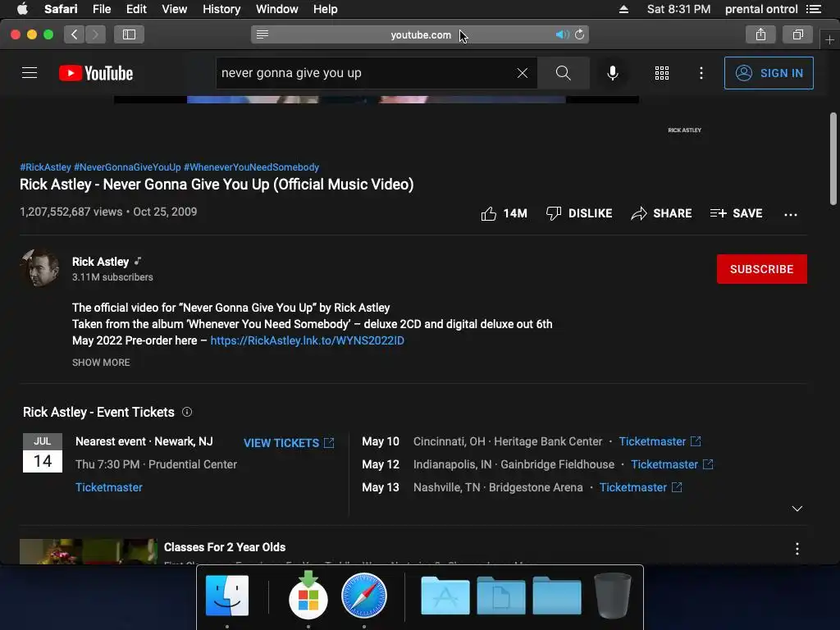840x630 pixels.
Task: Open Finder from the Dock
Action: 227,596
